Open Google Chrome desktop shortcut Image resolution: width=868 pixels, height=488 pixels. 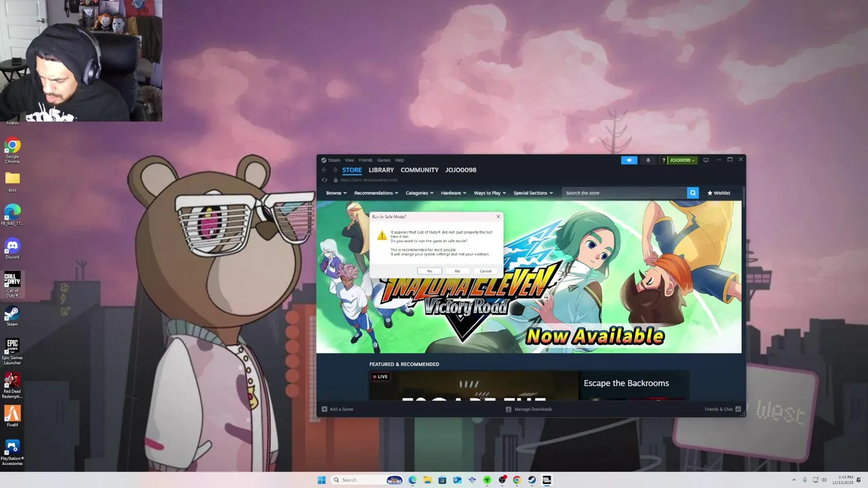point(12,150)
